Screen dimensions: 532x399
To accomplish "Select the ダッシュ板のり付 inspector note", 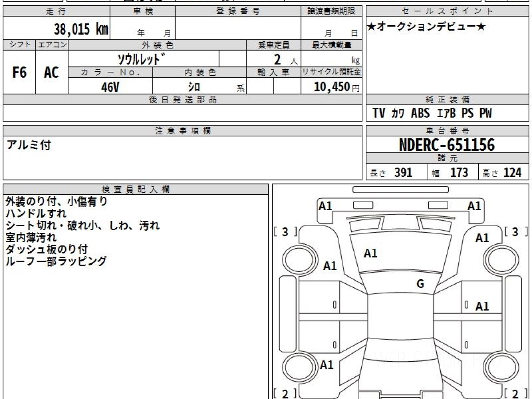I will (47, 249).
